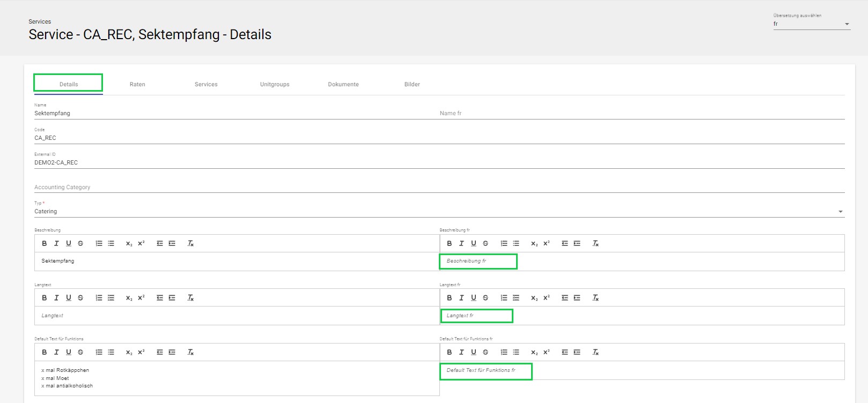The image size is (868, 403).
Task: Insert bullet list in the Beschreibung editor
Action: [111, 243]
